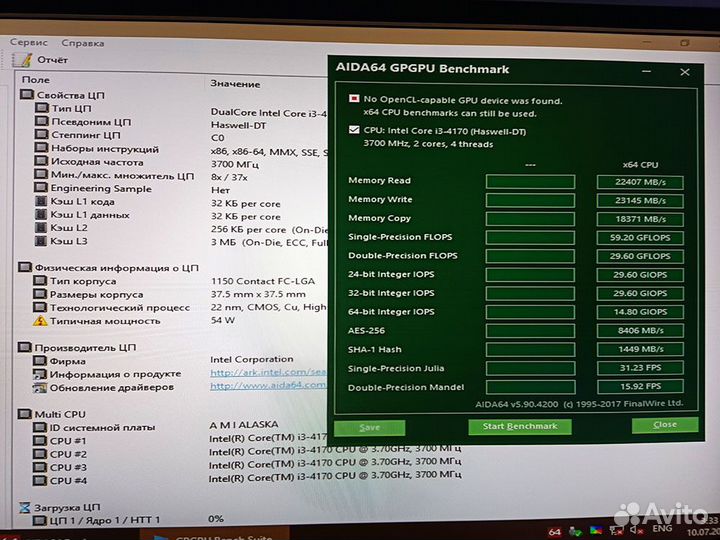Open the ark.intel.com product information link
This screenshot has height=540, width=720.
click(268, 373)
